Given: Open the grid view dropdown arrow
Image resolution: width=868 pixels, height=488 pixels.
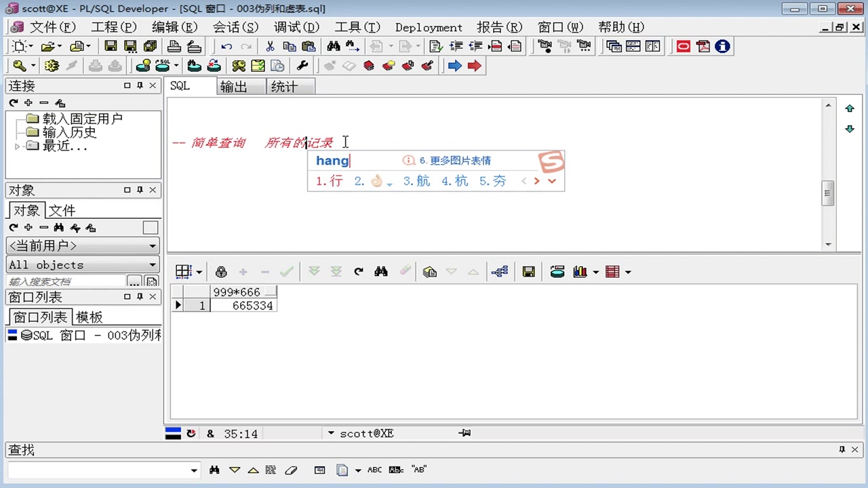Looking at the screenshot, I should (x=199, y=272).
